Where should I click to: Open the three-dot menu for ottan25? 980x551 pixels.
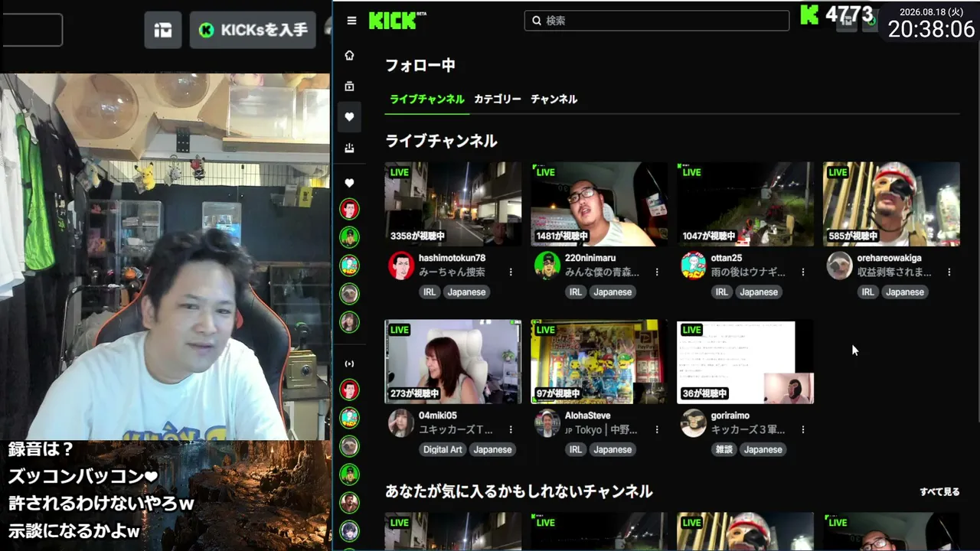tap(803, 272)
